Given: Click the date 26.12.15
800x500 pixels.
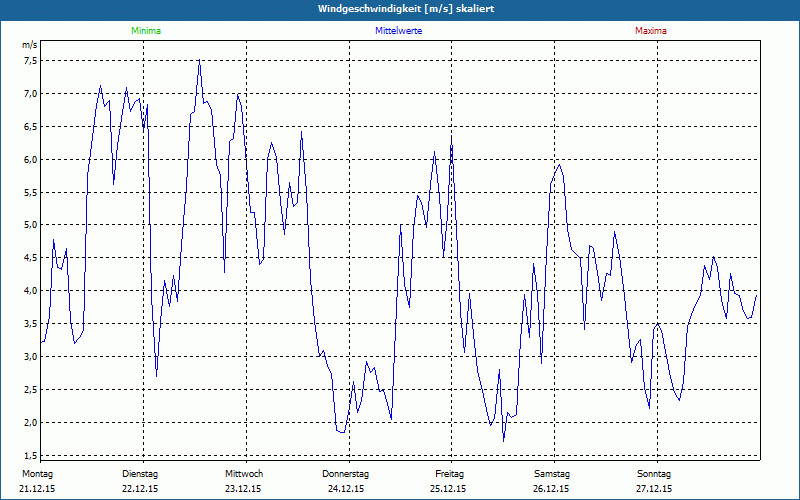Looking at the screenshot, I should click(x=551, y=489).
